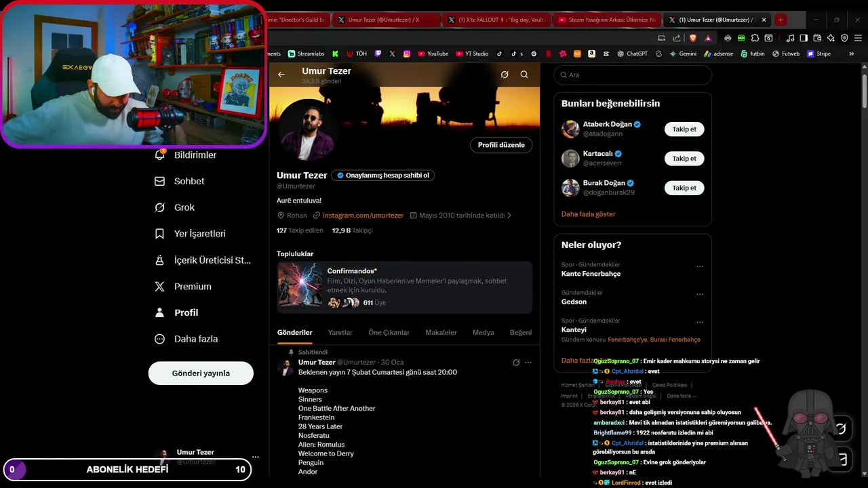Open pinned post more options menu
Screen dimensions: 868x488
(x=528, y=363)
